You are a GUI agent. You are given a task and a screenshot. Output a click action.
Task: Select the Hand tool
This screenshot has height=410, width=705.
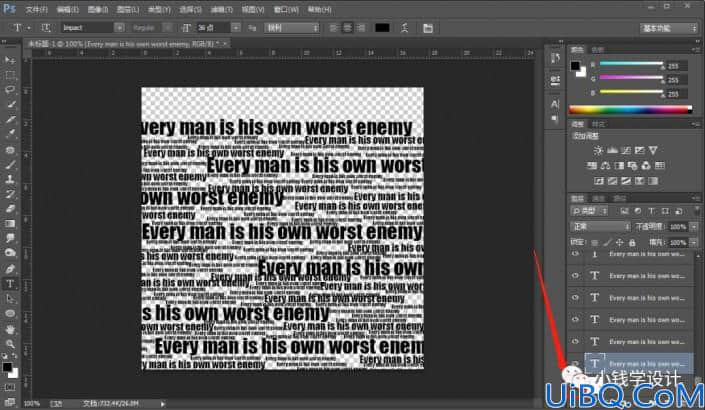(10, 329)
